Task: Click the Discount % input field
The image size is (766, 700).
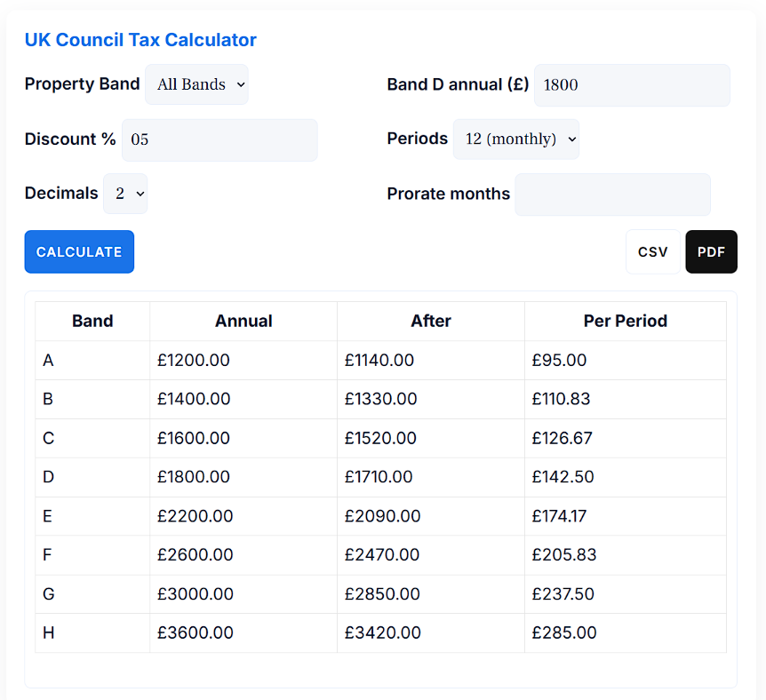Action: [219, 139]
